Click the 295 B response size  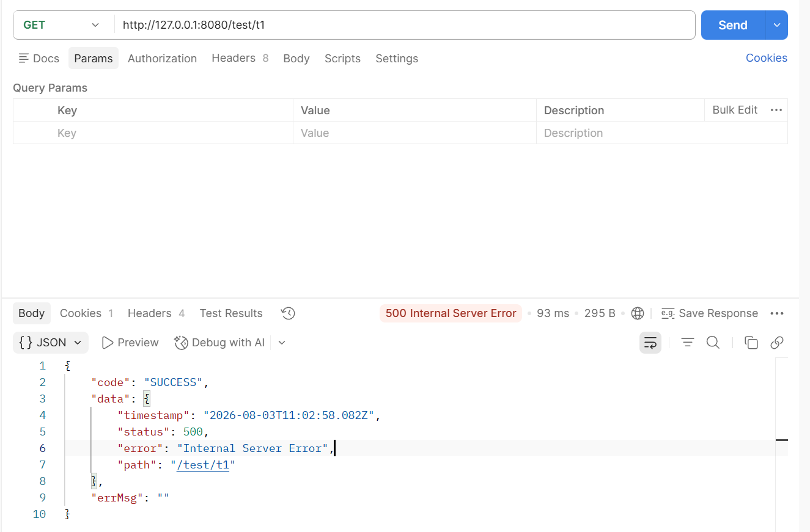coord(600,313)
